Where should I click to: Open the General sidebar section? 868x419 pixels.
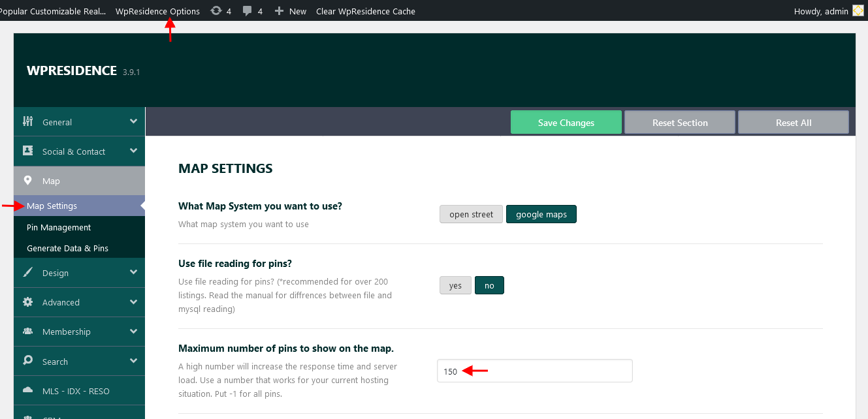click(79, 121)
